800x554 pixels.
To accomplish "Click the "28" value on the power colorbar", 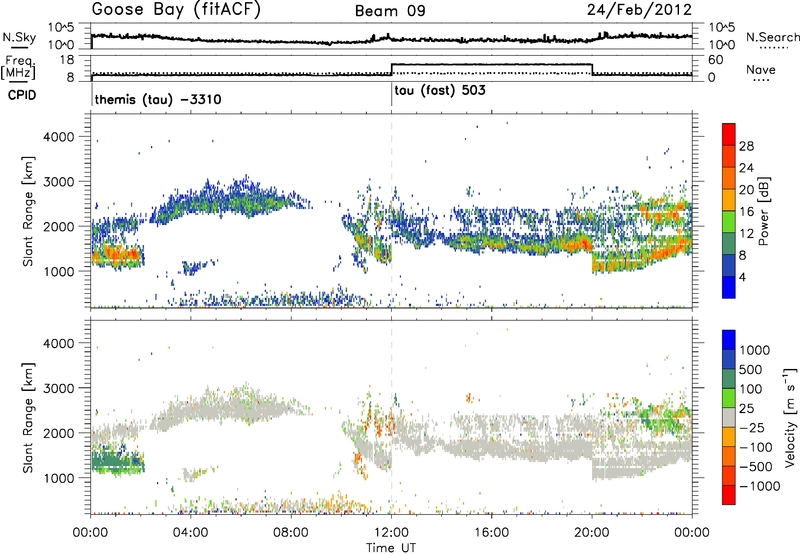I will click(746, 146).
